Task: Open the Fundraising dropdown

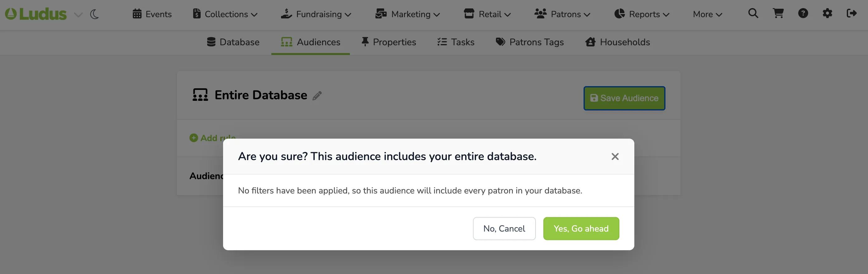Action: [x=316, y=14]
